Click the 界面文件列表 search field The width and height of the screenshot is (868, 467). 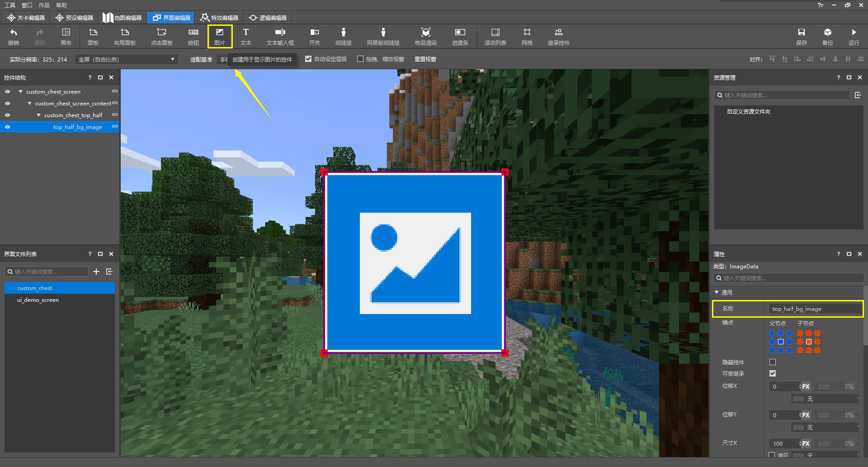(x=47, y=272)
